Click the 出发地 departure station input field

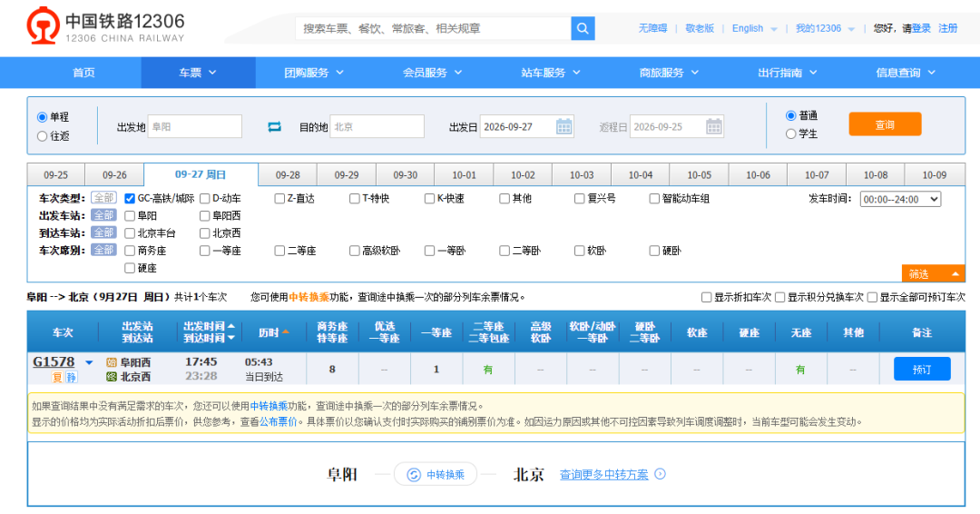tap(194, 126)
